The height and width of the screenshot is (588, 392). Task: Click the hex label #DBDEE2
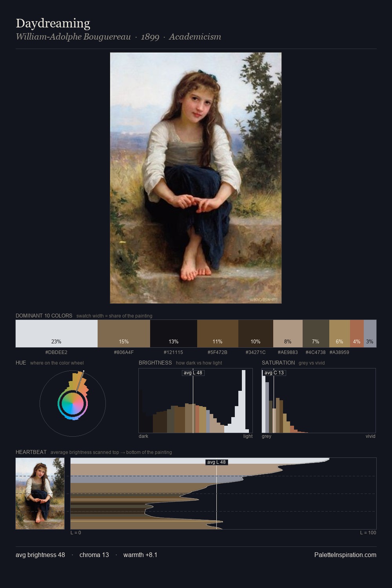pyautogui.click(x=56, y=352)
